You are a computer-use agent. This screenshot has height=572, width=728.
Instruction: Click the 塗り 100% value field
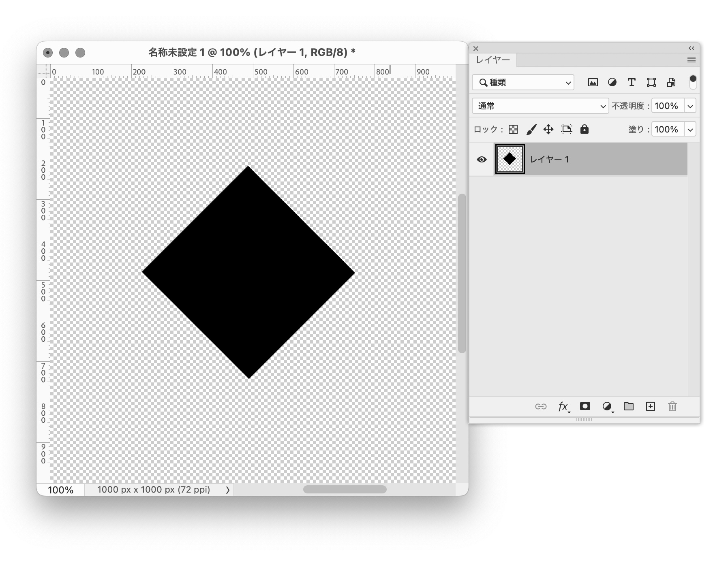point(668,129)
